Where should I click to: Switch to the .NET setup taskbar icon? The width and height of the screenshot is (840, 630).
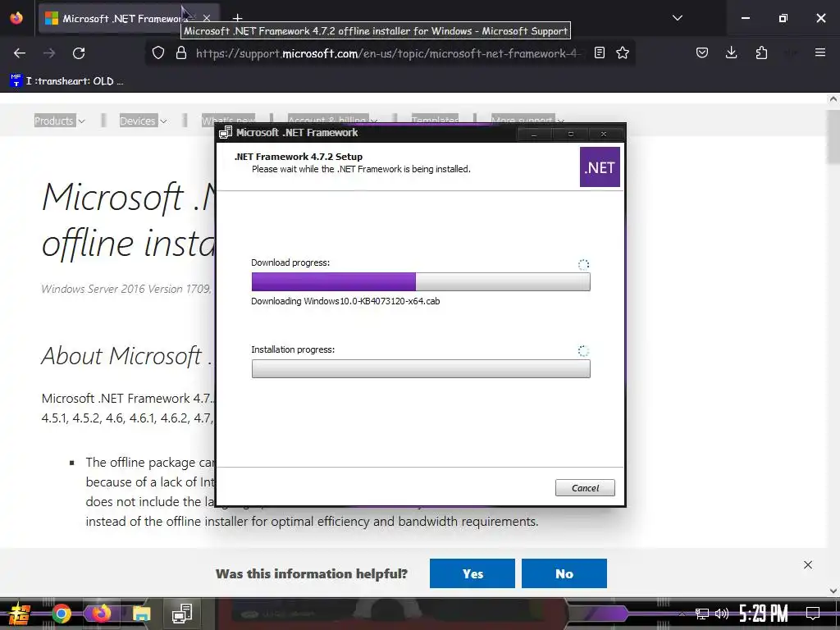[x=182, y=614]
